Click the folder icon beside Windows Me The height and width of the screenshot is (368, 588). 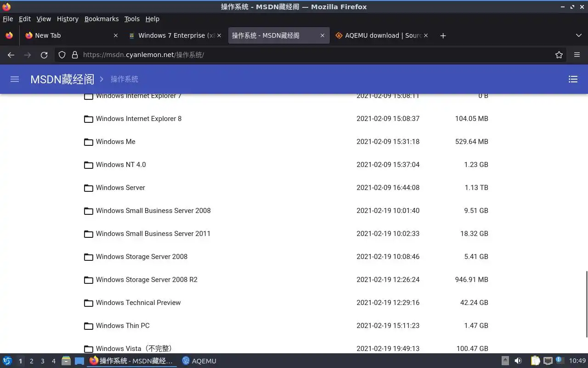(89, 142)
